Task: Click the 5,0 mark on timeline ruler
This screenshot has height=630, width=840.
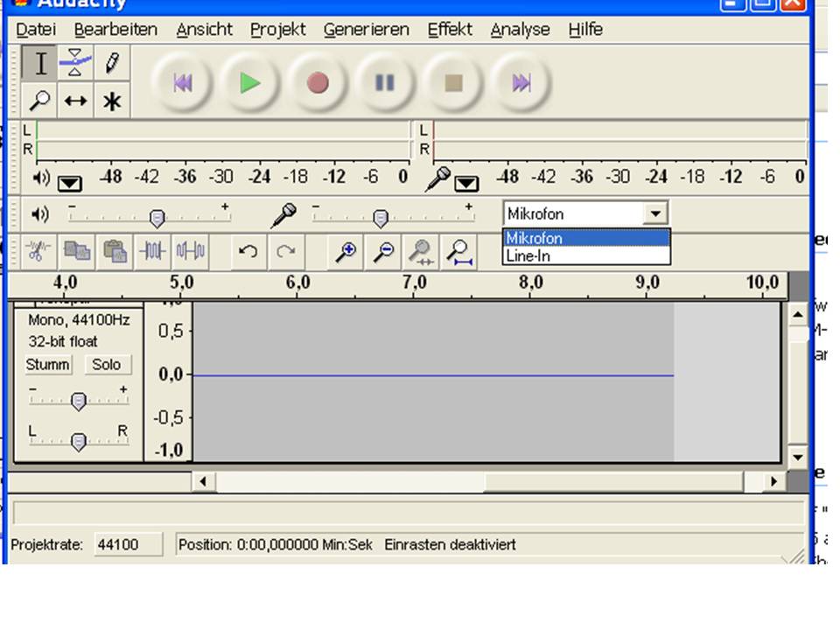Action: pos(181,283)
